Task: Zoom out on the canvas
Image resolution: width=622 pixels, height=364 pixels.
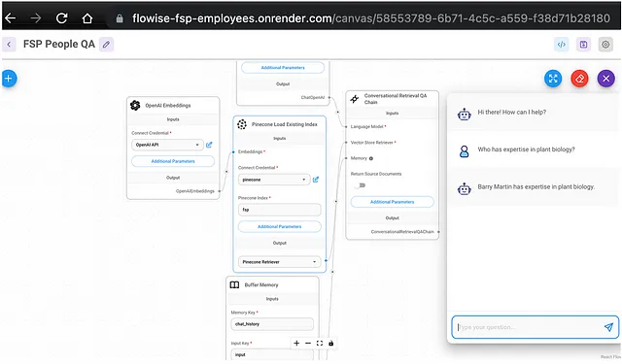Action: click(308, 344)
